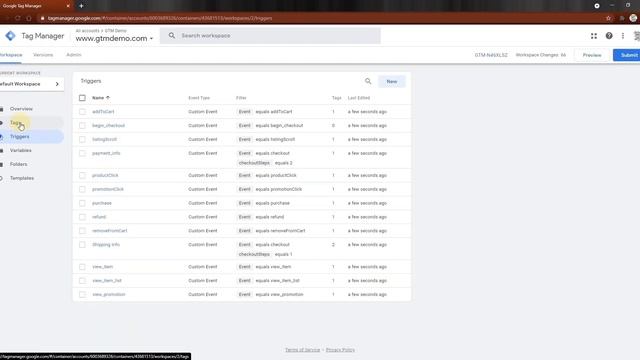
Task: Close the Google Tag Manager browser tab
Action: tap(68, 6)
